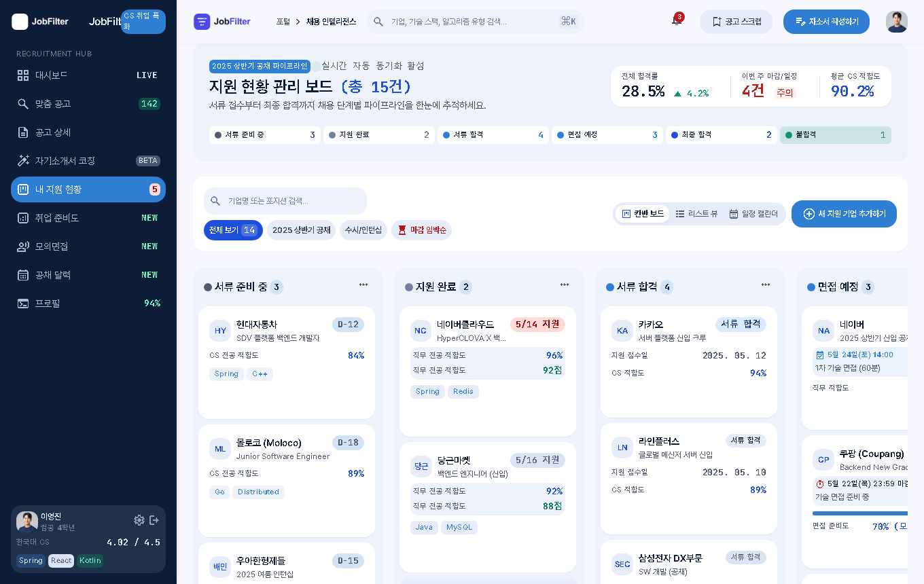Toggle the 2025 상반기 공채 filter chip
This screenshot has height=584, width=924.
(301, 230)
